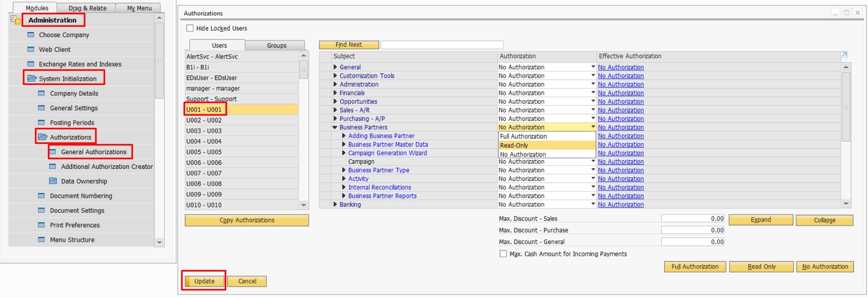Click the Max. Discount - Purchase field
Screen dimensions: 868x298
(693, 230)
